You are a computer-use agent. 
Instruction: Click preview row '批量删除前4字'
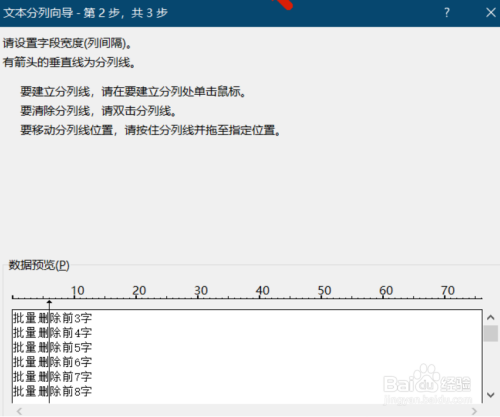click(x=52, y=333)
